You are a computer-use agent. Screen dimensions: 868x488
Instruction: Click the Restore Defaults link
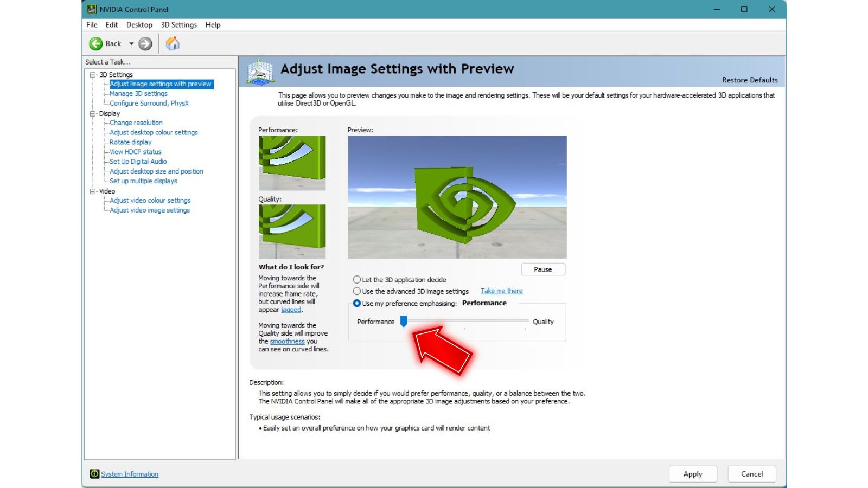[x=750, y=80]
